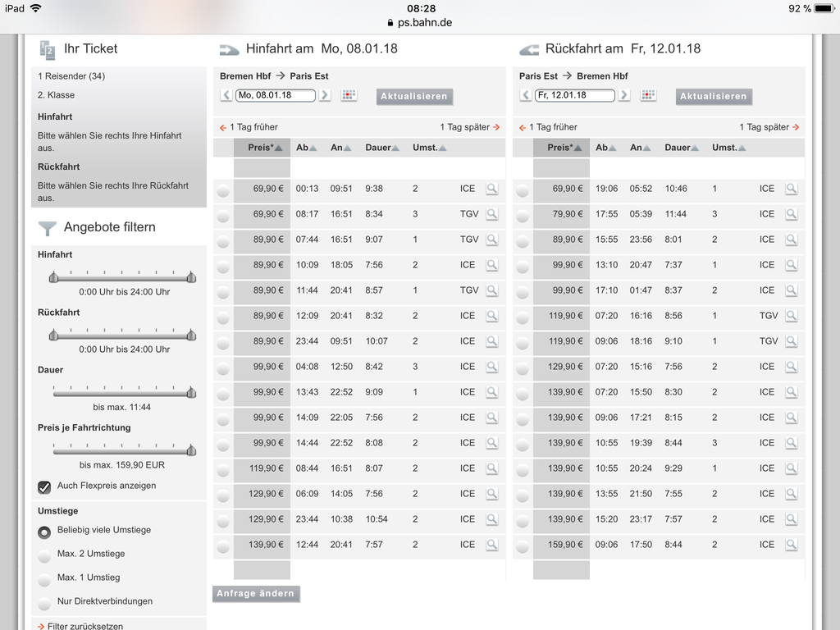This screenshot has height=630, width=840.
Task: View details of the 19:06 return ICE
Action: coord(791,189)
